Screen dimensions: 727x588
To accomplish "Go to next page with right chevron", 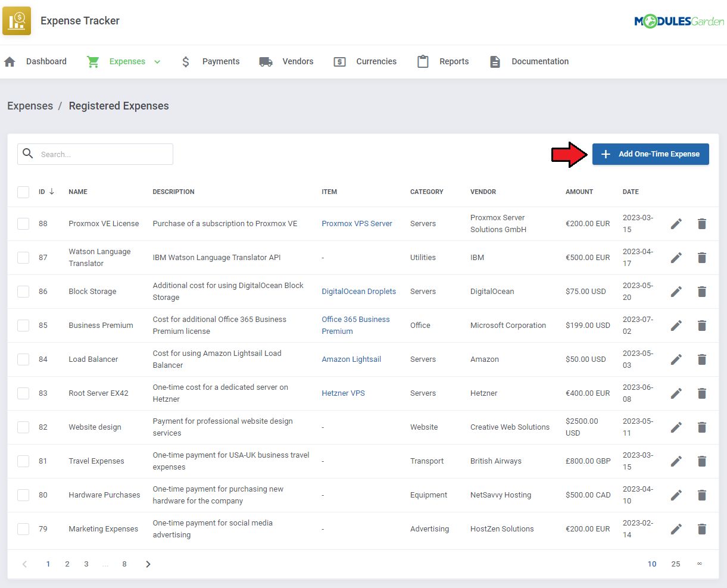I will pos(148,564).
